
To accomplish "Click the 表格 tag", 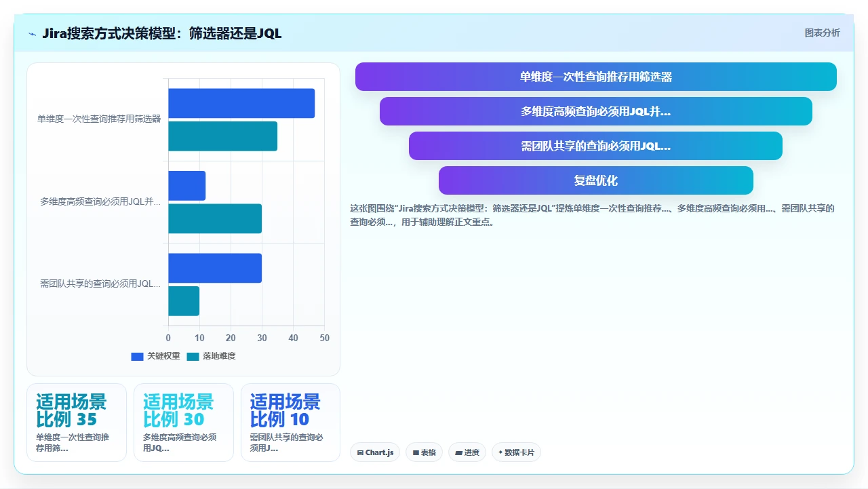I will coord(424,452).
